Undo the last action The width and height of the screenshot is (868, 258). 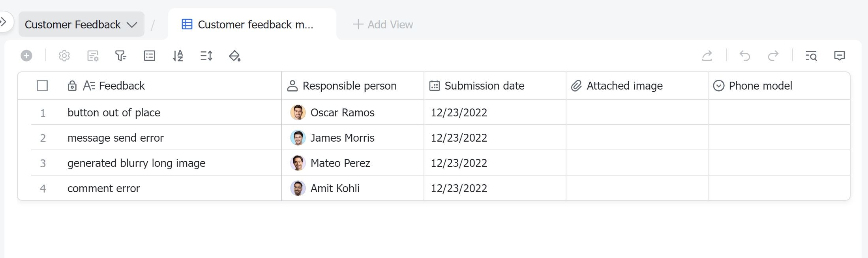click(x=745, y=56)
